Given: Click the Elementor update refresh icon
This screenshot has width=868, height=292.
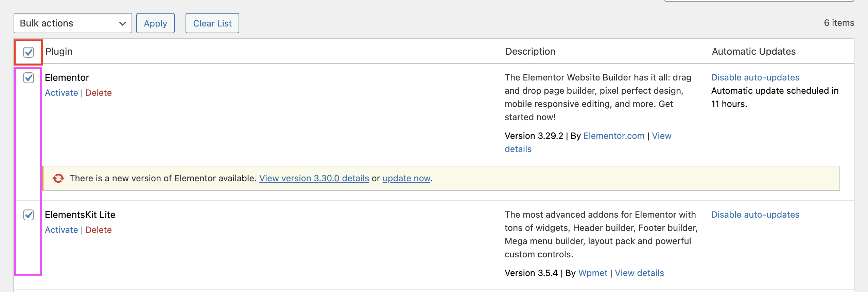Looking at the screenshot, I should coord(58,178).
